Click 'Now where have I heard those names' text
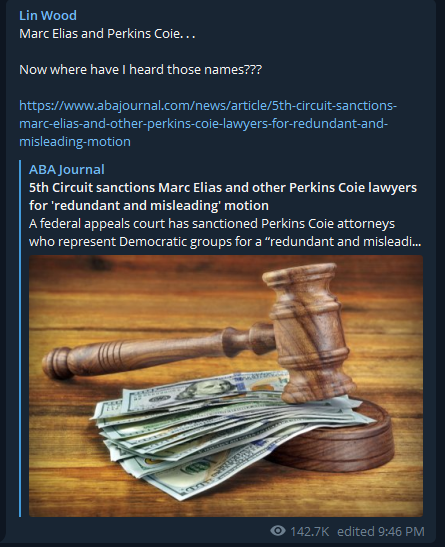Viewport: 445px width, 547px height. [140, 70]
